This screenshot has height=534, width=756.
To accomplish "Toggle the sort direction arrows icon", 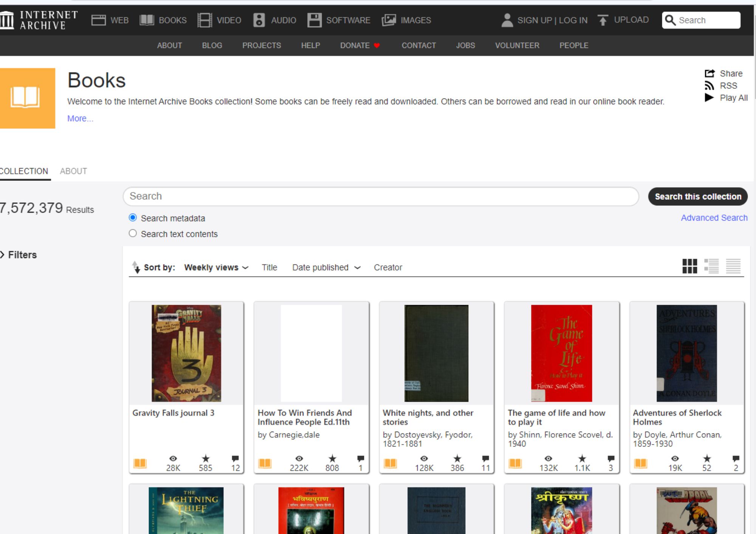I will pyautogui.click(x=136, y=267).
